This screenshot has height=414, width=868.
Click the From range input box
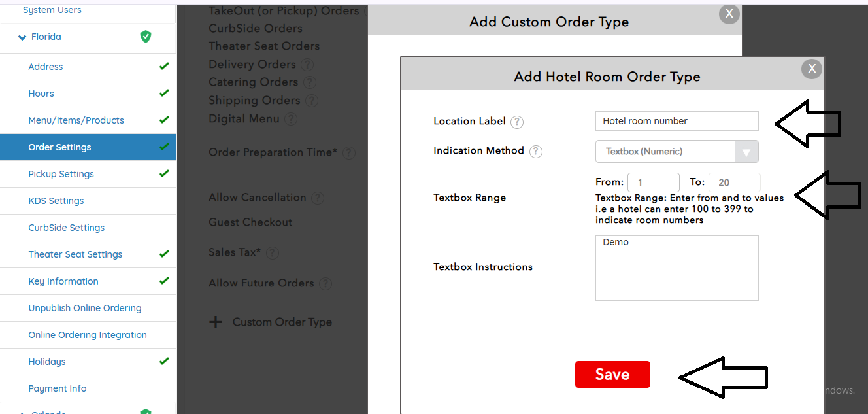(x=653, y=182)
